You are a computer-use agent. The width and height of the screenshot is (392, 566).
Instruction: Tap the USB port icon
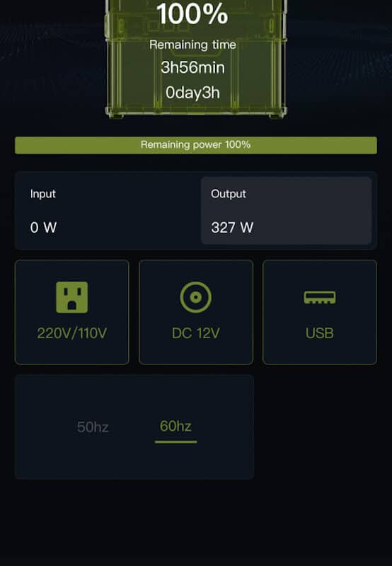(319, 297)
